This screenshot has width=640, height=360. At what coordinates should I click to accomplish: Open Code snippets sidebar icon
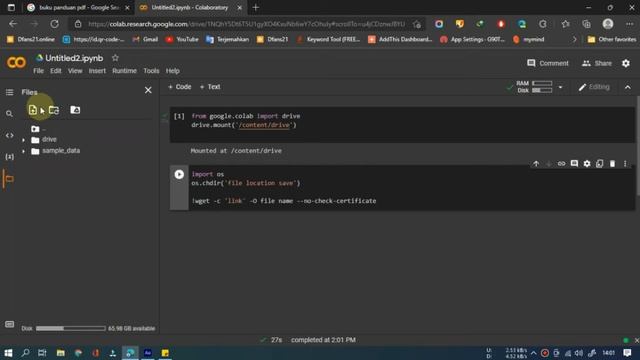point(9,135)
